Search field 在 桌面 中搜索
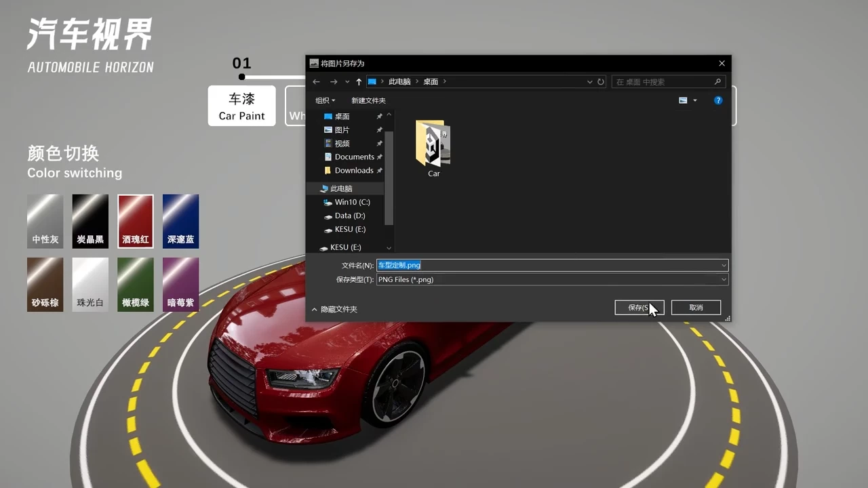Screen dimensions: 868x488 (x=669, y=81)
